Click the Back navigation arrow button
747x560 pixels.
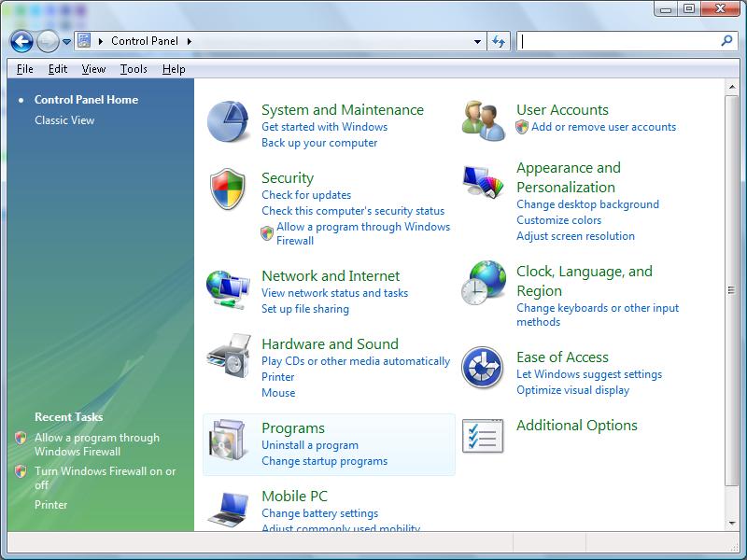coord(21,41)
